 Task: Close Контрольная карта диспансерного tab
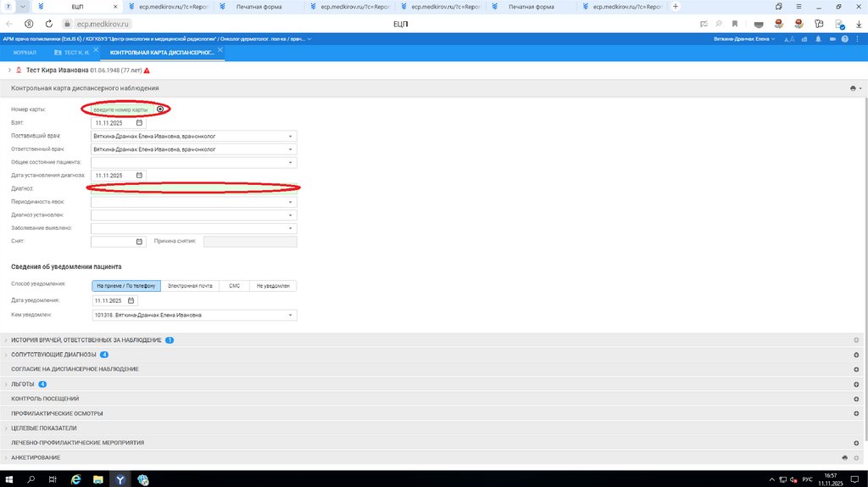pyautogui.click(x=220, y=50)
